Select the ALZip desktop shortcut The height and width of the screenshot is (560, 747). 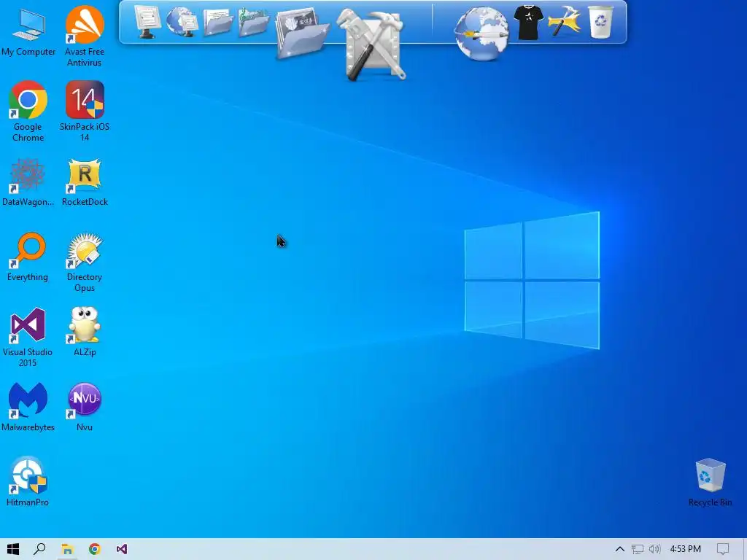85,332
